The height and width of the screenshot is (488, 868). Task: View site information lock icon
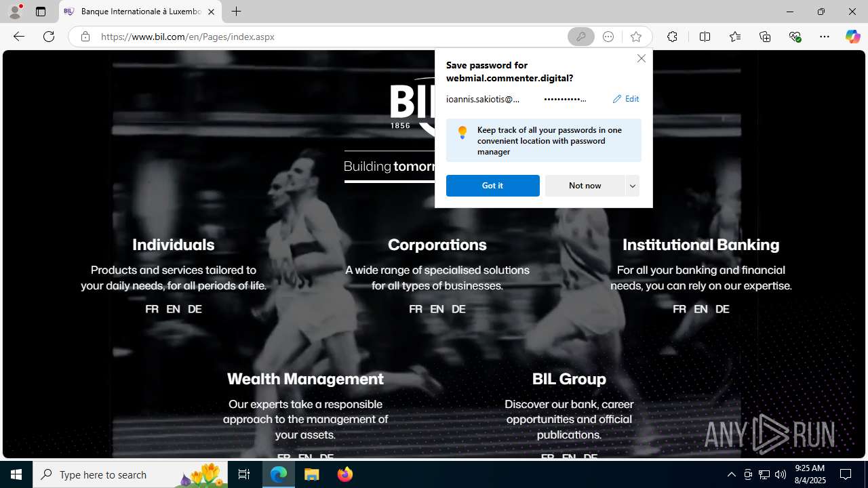85,37
